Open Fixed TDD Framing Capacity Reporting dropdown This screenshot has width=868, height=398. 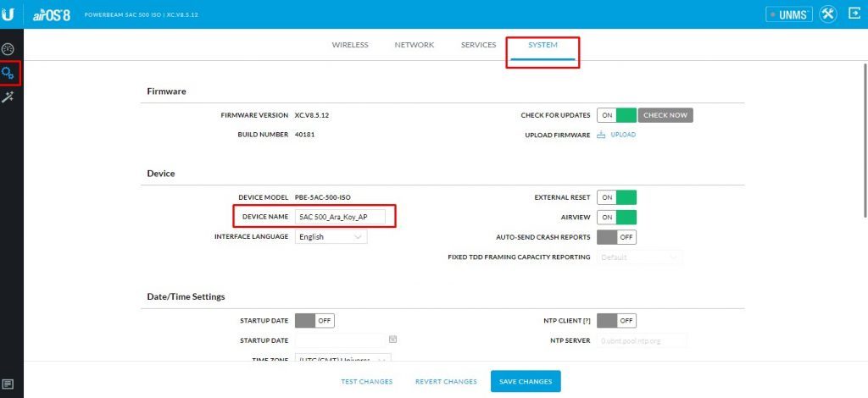[640, 257]
